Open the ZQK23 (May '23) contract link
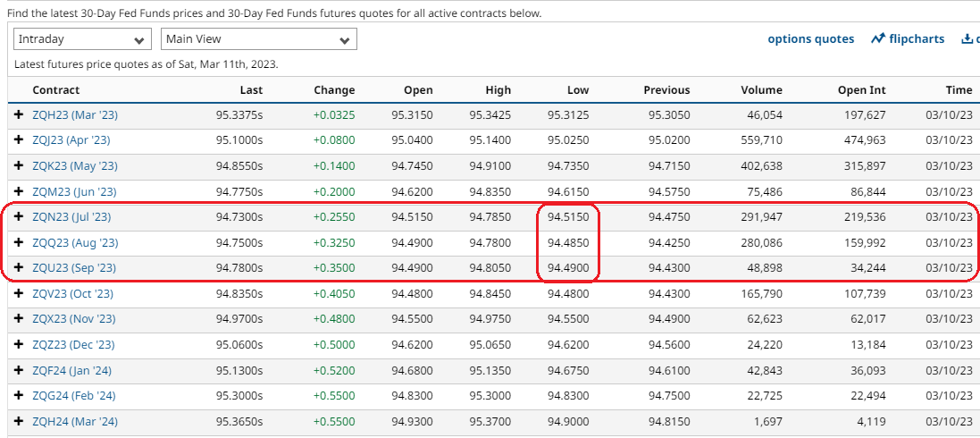Viewport: 980px width, 438px height. click(74, 166)
